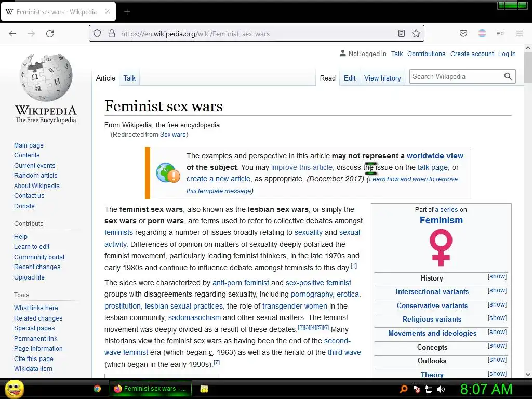Expand Religious variants with show
Image resolution: width=532 pixels, height=399 pixels.
(x=497, y=318)
